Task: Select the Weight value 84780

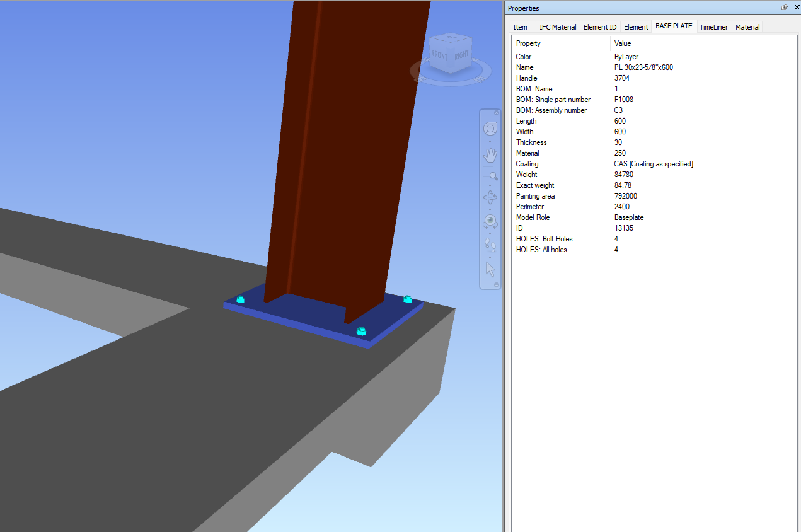Action: click(623, 175)
